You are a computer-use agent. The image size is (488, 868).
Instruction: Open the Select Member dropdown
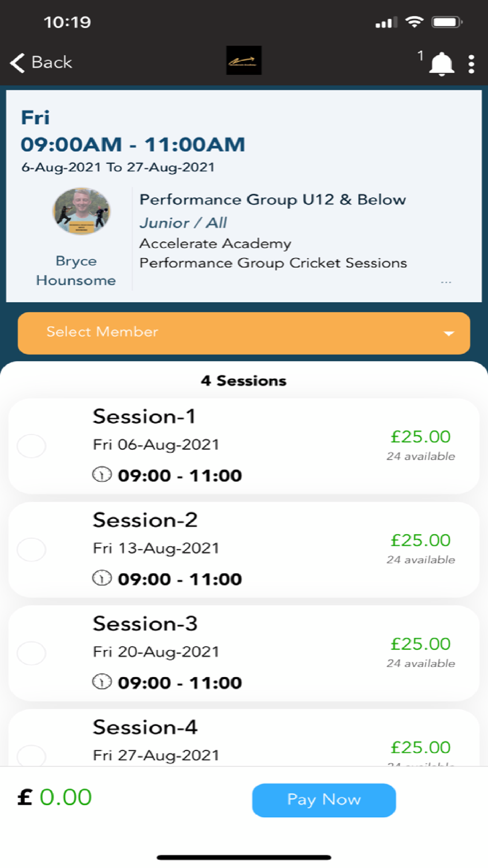[244, 333]
